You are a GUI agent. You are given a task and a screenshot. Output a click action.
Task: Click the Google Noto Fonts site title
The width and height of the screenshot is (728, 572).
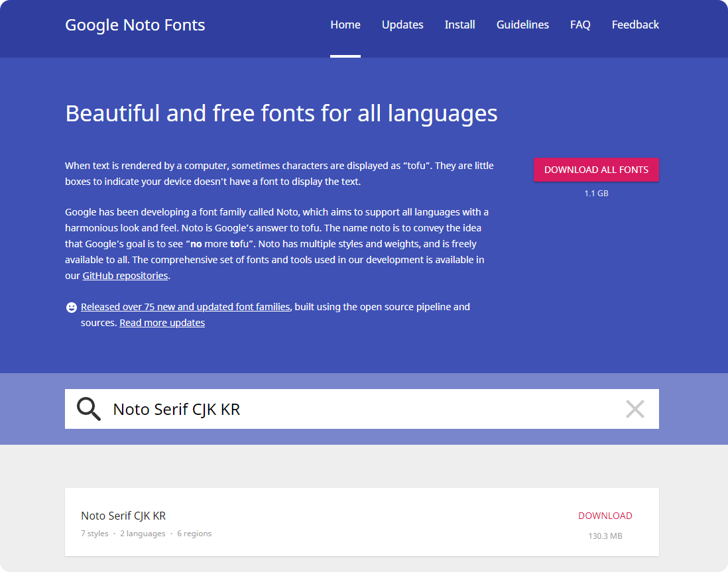click(135, 25)
